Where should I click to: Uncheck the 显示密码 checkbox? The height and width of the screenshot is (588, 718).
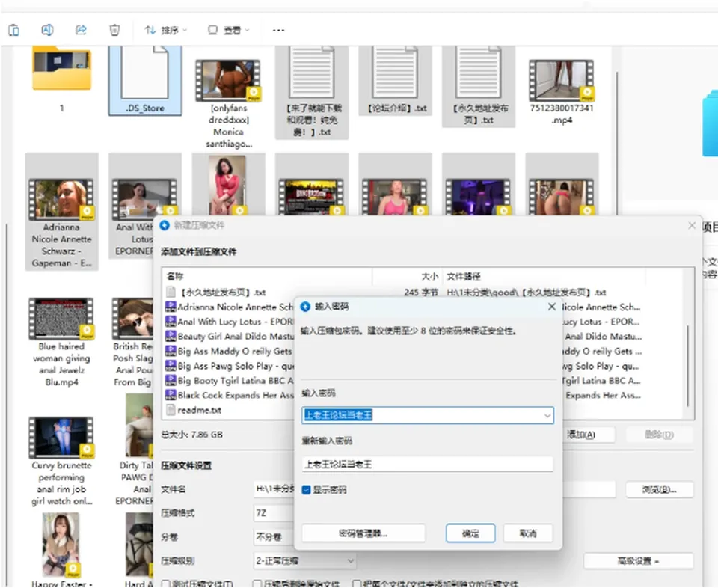307,490
